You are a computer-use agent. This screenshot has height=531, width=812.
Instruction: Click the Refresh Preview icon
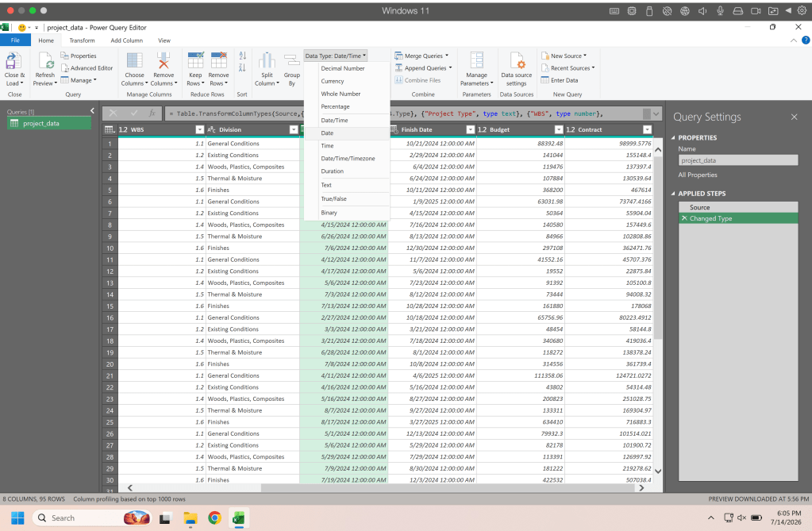click(45, 62)
